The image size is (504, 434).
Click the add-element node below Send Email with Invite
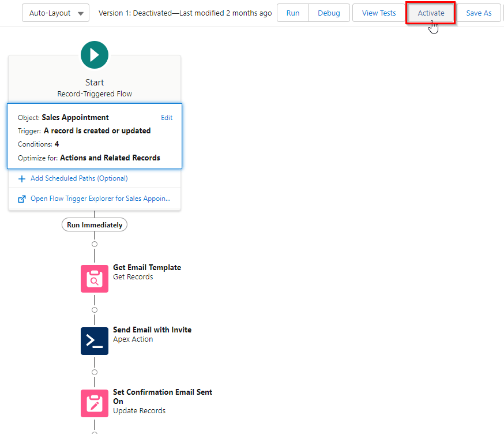94,372
